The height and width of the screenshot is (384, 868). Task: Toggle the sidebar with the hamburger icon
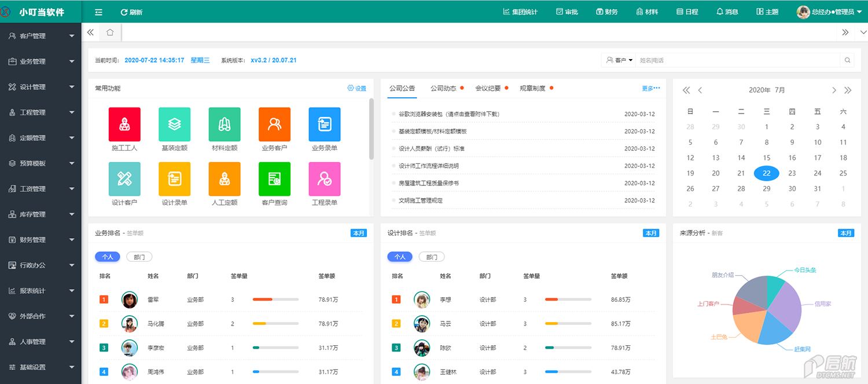point(98,12)
